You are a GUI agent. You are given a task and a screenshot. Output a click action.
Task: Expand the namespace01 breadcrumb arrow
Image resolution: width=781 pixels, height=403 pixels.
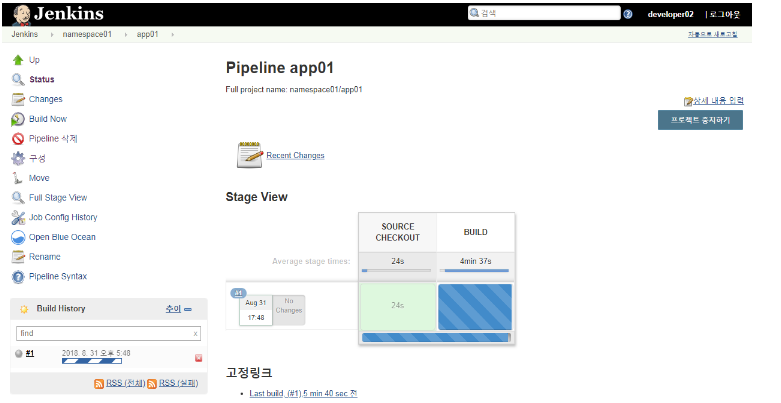[x=126, y=34]
